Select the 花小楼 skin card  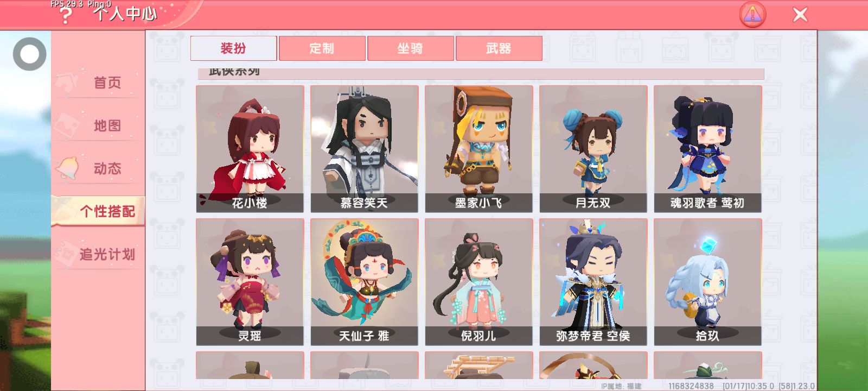click(250, 149)
